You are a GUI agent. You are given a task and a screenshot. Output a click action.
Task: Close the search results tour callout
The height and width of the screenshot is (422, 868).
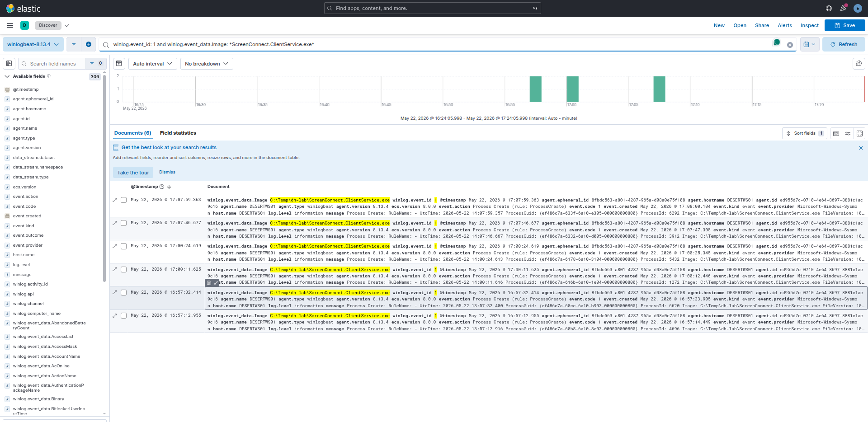(861, 148)
